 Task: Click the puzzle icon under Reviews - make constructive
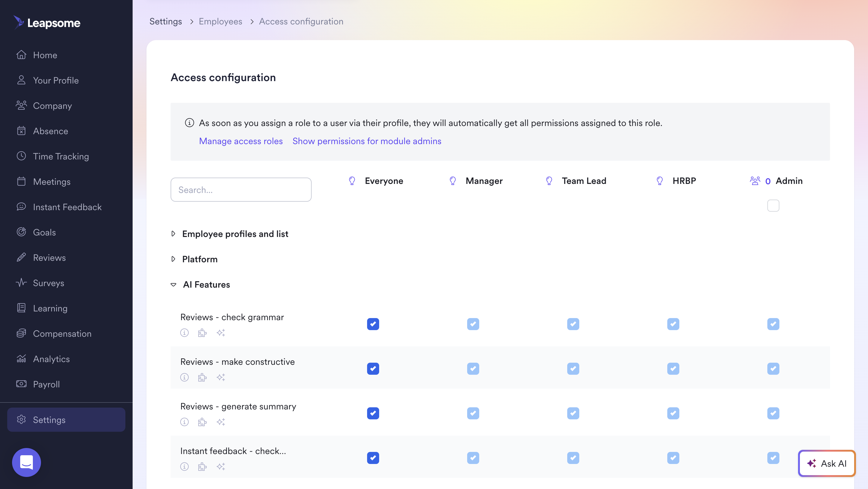pos(202,377)
